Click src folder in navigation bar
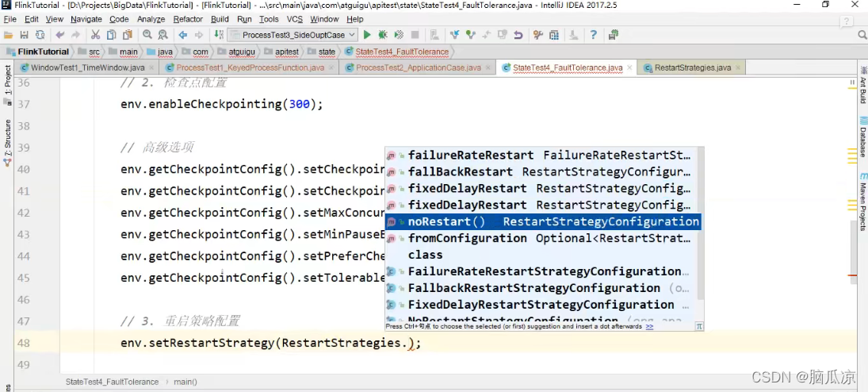 tap(89, 52)
